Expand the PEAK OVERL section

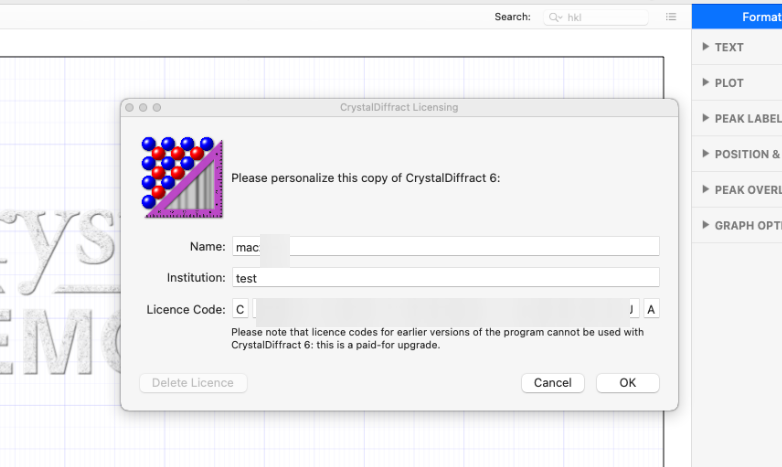(705, 189)
